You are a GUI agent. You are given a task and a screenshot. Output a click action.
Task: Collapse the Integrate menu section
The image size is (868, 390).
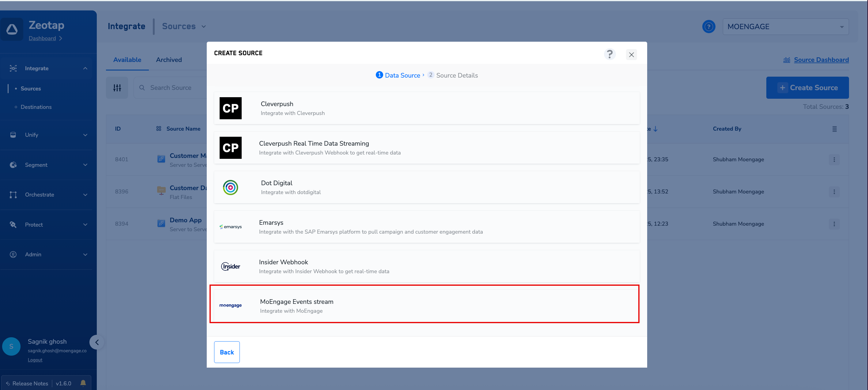(x=85, y=68)
